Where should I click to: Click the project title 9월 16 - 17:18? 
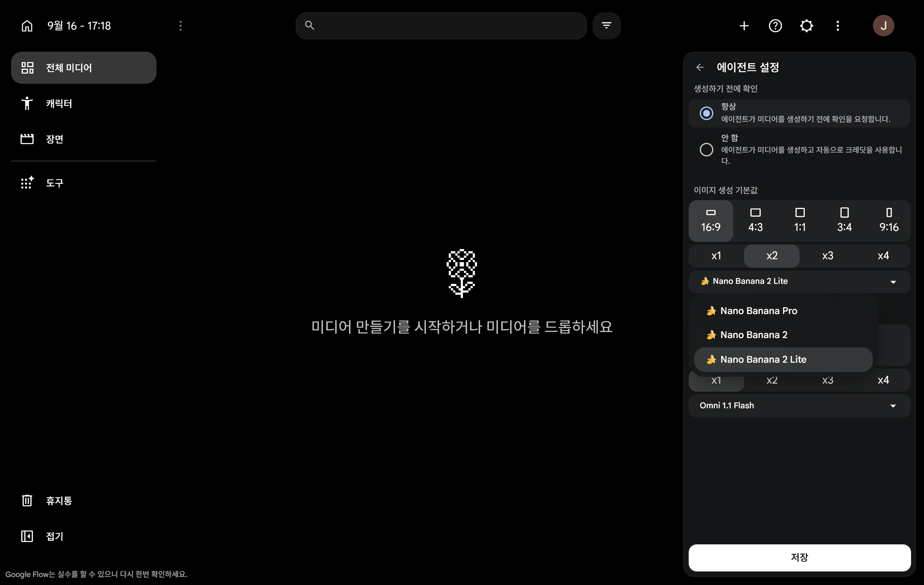click(x=79, y=26)
